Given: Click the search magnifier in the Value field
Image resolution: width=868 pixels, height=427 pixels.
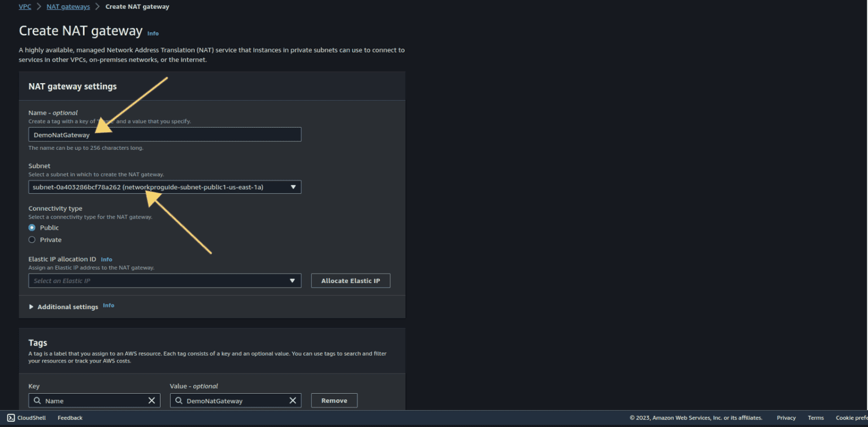Looking at the screenshot, I should click(x=179, y=400).
